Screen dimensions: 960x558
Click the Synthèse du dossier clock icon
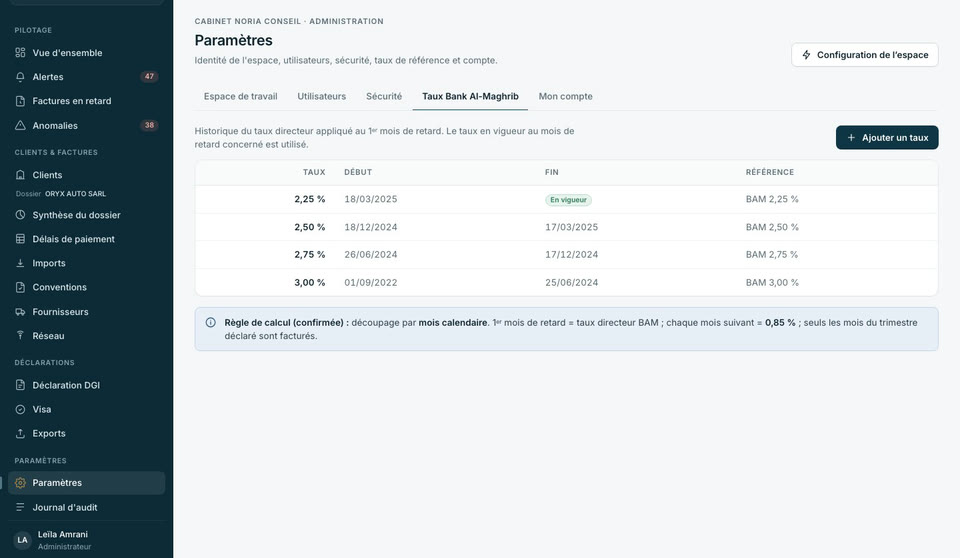20,215
